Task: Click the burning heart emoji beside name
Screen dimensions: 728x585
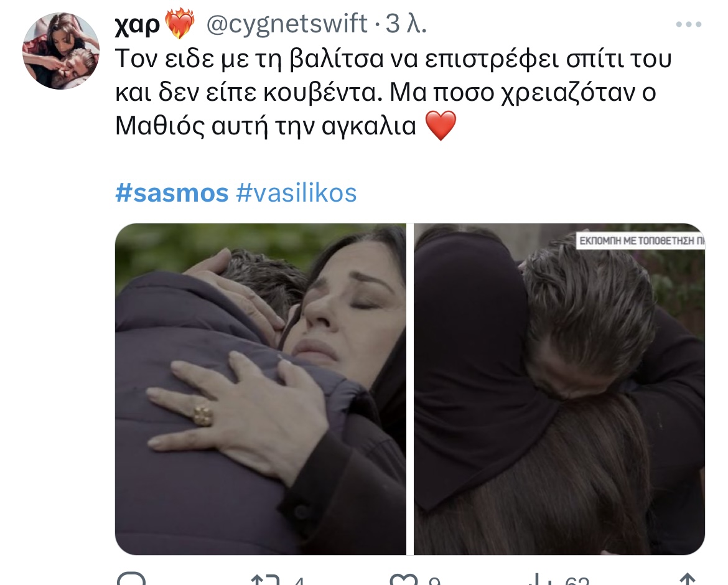Action: (180, 25)
